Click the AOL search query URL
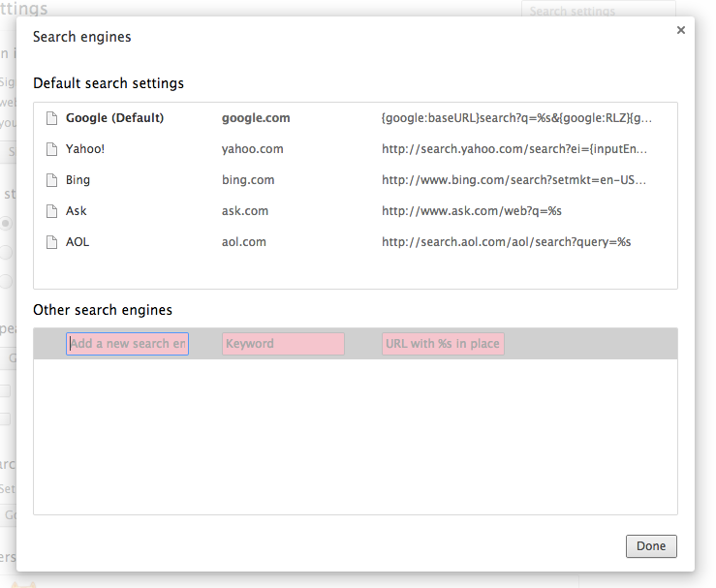Image resolution: width=716 pixels, height=588 pixels. 507,242
